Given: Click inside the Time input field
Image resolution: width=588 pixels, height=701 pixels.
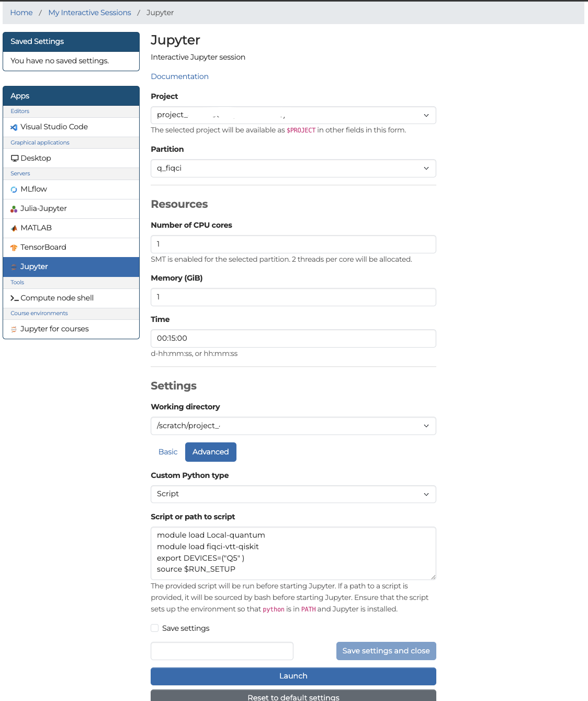Looking at the screenshot, I should pyautogui.click(x=293, y=338).
